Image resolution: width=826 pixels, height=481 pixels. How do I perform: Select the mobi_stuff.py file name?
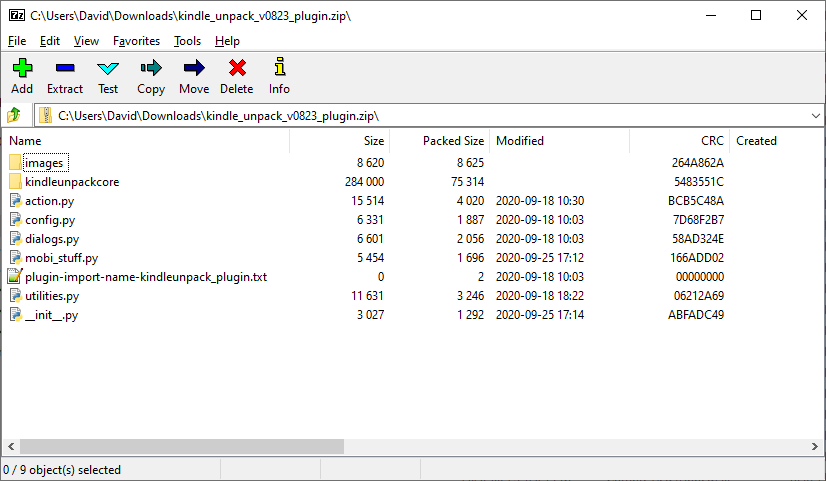click(62, 258)
